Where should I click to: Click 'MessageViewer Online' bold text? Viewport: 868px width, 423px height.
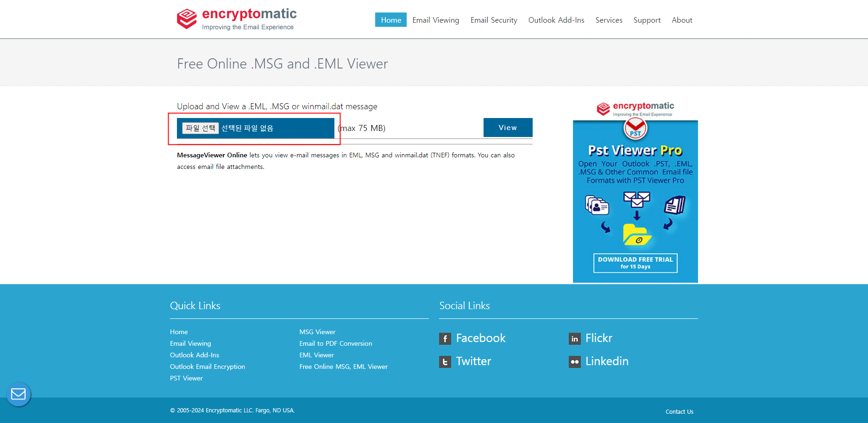[x=212, y=155]
